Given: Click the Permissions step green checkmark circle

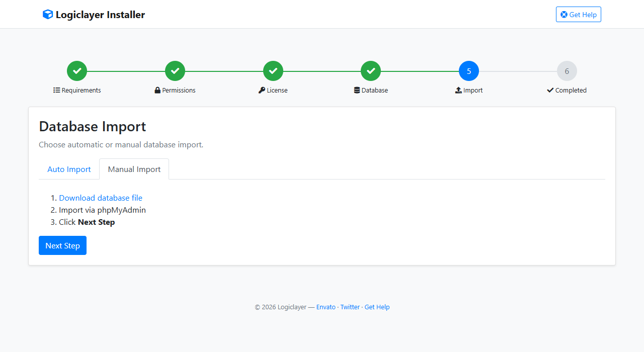Looking at the screenshot, I should point(175,71).
